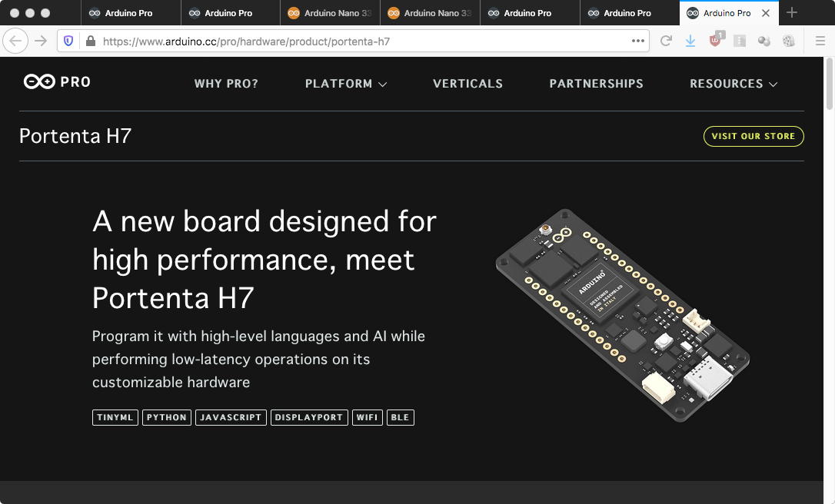Click the PYTHON tag
The height and width of the screenshot is (504, 835).
[x=167, y=417]
